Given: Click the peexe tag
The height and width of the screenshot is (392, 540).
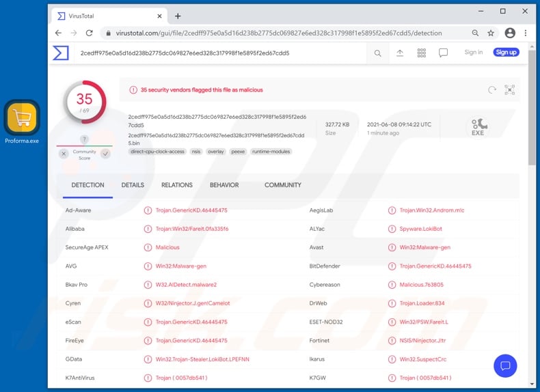Looking at the screenshot, I should [x=238, y=152].
